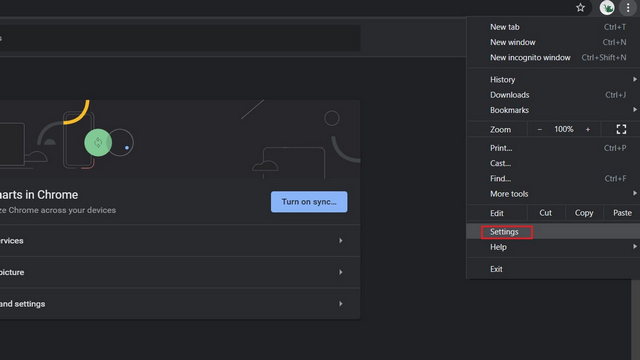
Task: Expand the Help submenu
Action: [553, 247]
